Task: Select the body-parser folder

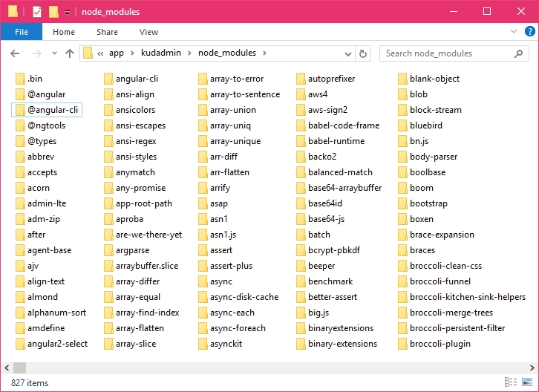Action: [x=428, y=157]
